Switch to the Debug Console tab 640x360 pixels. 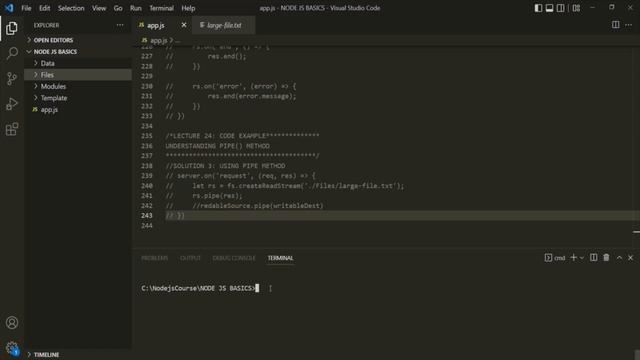pyautogui.click(x=234, y=258)
